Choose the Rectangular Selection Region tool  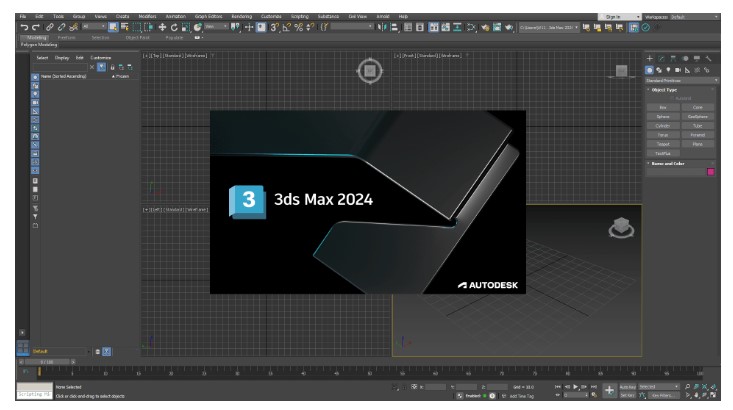[x=137, y=28]
